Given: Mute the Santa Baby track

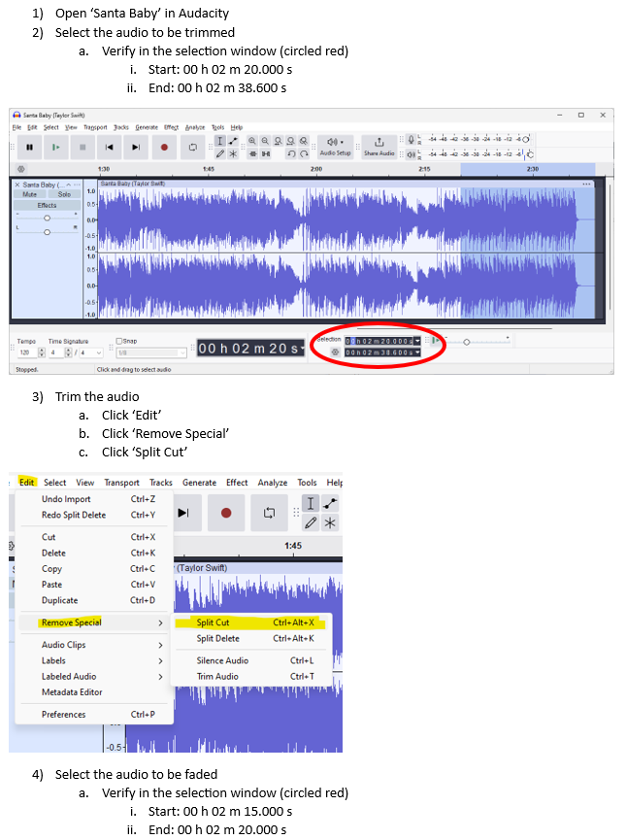Looking at the screenshot, I should (x=30, y=194).
